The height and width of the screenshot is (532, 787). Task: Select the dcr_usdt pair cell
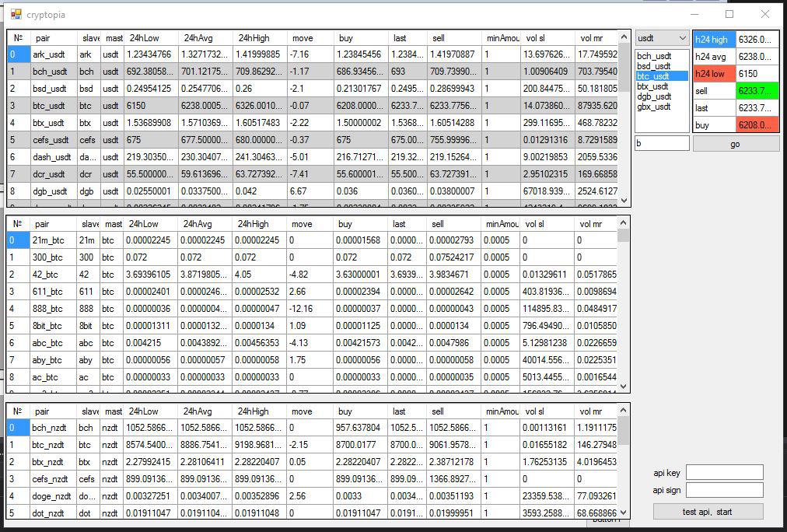tap(54, 174)
